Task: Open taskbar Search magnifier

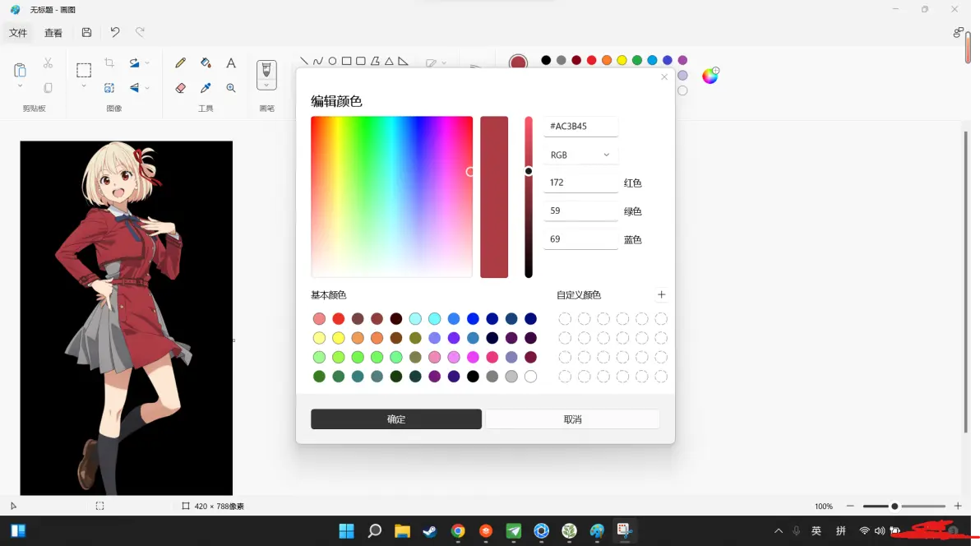Action: (x=374, y=531)
